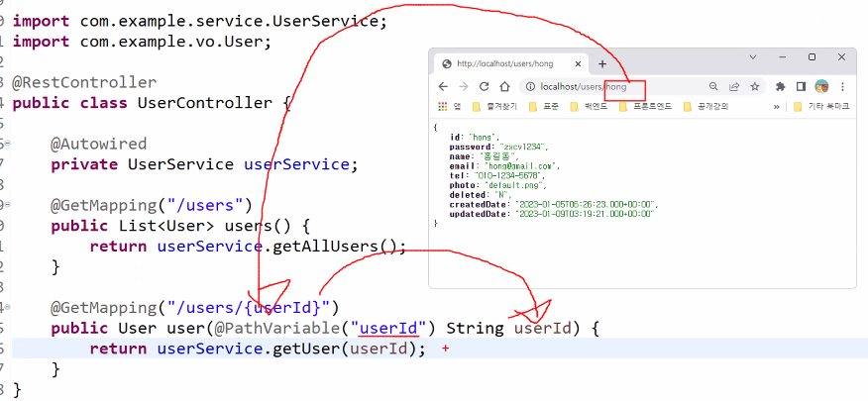Collapse the @GetMapping("/users") method fold
The width and height of the screenshot is (868, 401).
(7, 205)
